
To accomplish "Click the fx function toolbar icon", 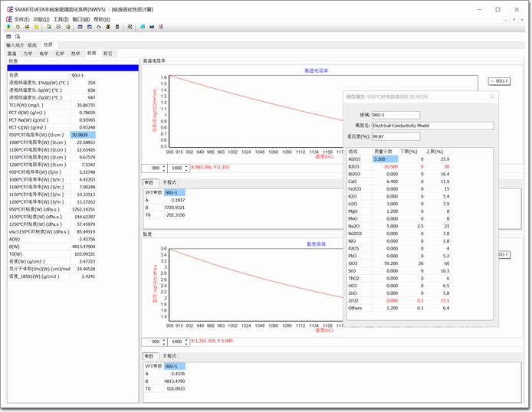I will (x=98, y=27).
